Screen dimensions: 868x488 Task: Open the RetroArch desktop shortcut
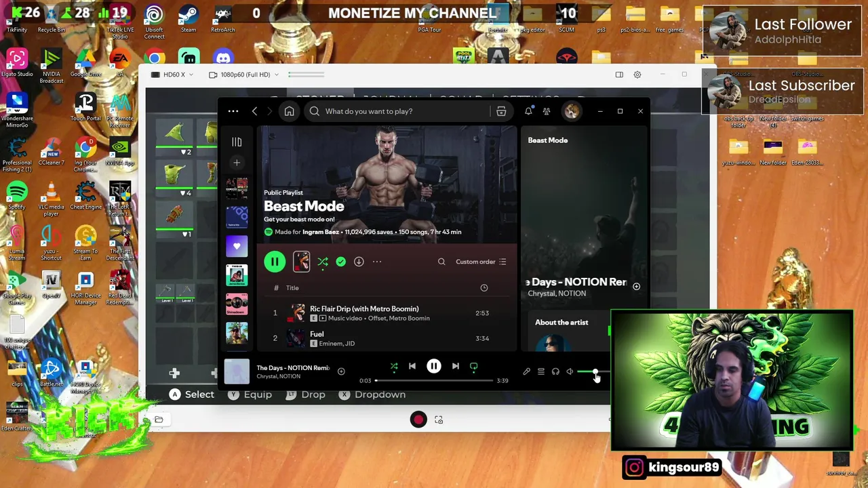(222, 19)
